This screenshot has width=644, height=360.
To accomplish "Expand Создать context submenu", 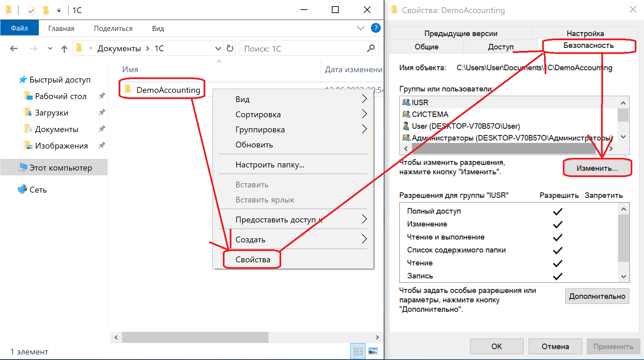I will click(x=293, y=239).
